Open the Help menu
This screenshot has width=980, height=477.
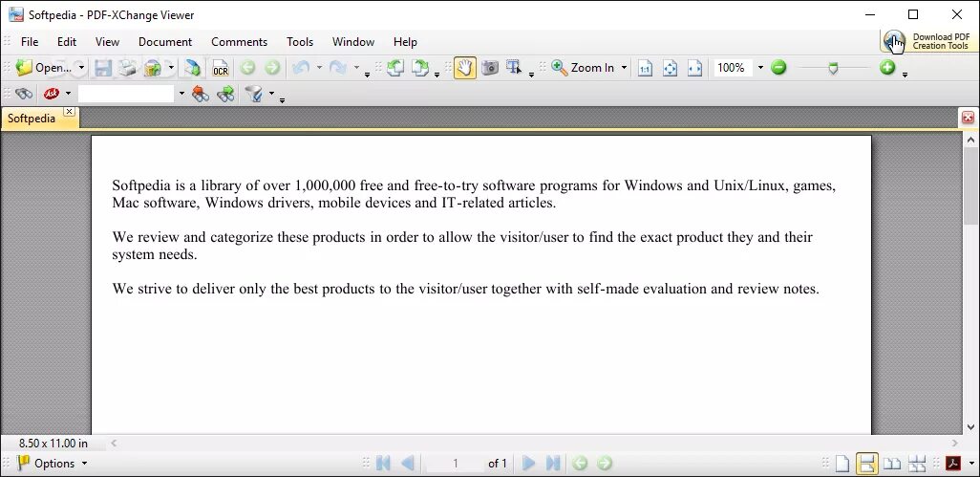click(x=405, y=42)
